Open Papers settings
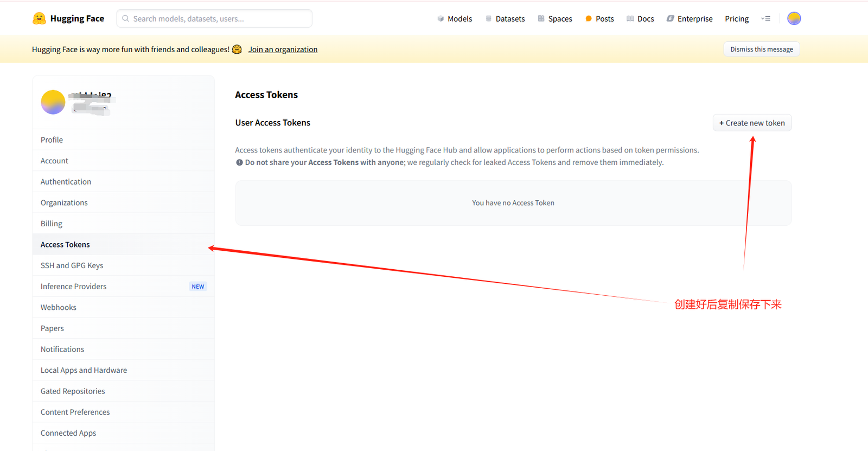The width and height of the screenshot is (868, 451). click(x=124, y=328)
